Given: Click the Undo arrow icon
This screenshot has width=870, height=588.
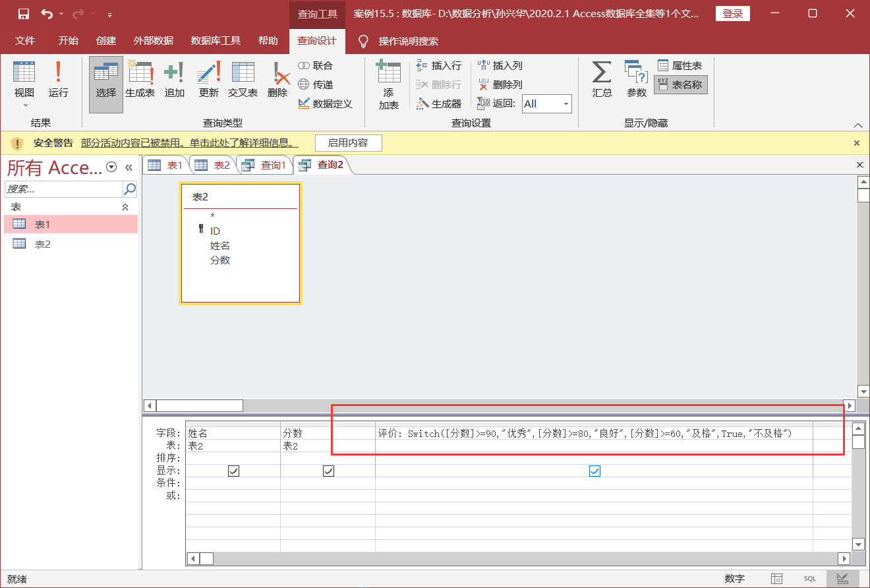Looking at the screenshot, I should pos(47,14).
